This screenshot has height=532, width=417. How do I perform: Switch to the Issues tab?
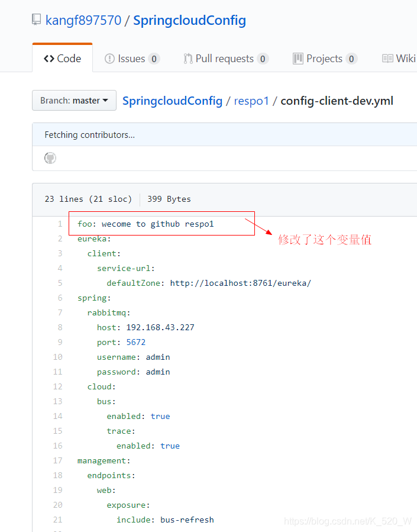[x=132, y=59]
